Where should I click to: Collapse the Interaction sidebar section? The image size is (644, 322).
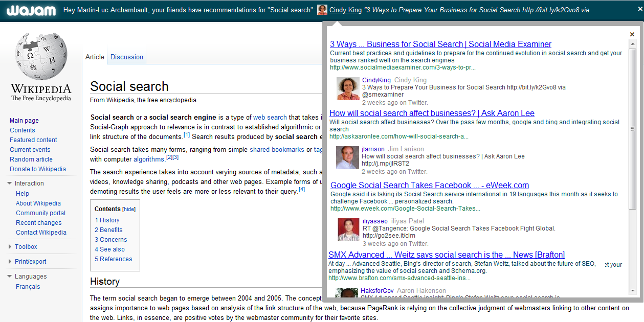coord(10,183)
